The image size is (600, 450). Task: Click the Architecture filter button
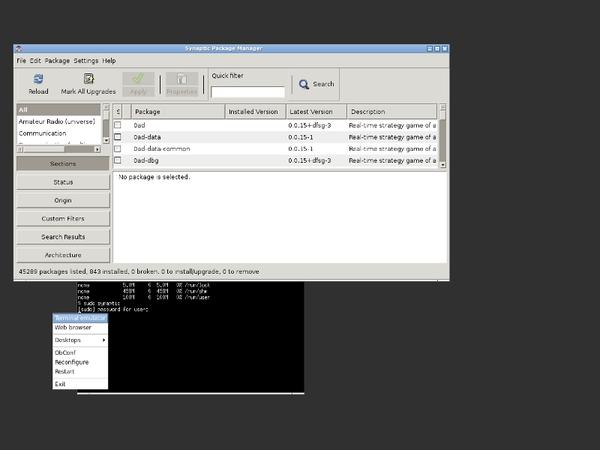pyautogui.click(x=63, y=255)
